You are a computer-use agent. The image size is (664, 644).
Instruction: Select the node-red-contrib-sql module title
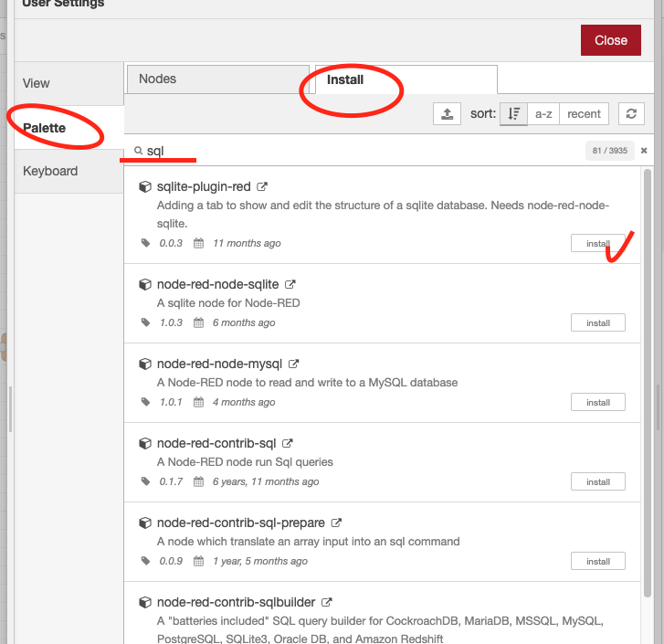pyautogui.click(x=216, y=443)
